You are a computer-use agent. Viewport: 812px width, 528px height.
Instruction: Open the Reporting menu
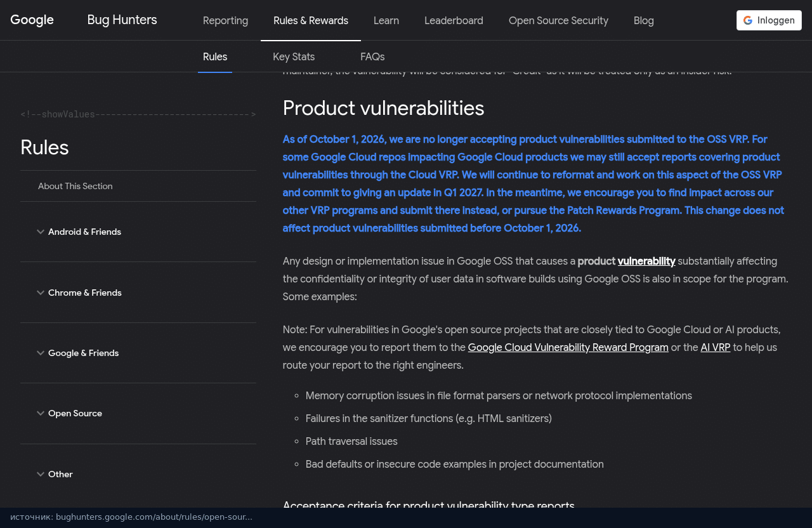click(225, 20)
